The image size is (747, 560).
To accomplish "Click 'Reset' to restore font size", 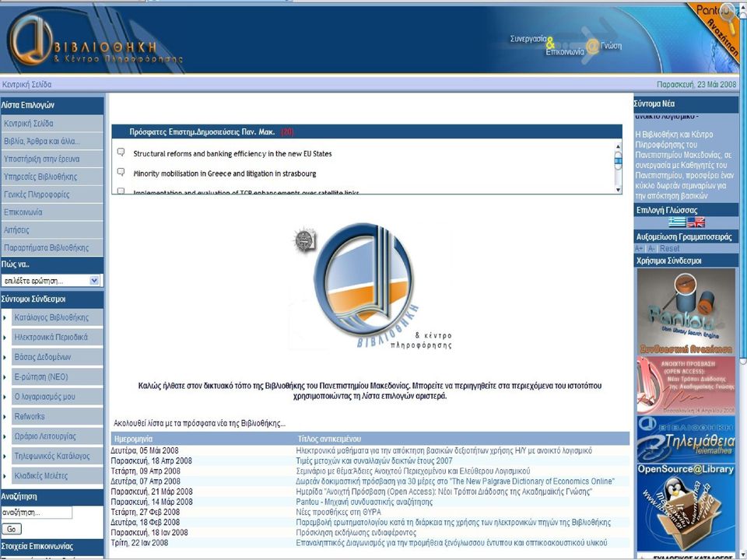I will [x=669, y=249].
